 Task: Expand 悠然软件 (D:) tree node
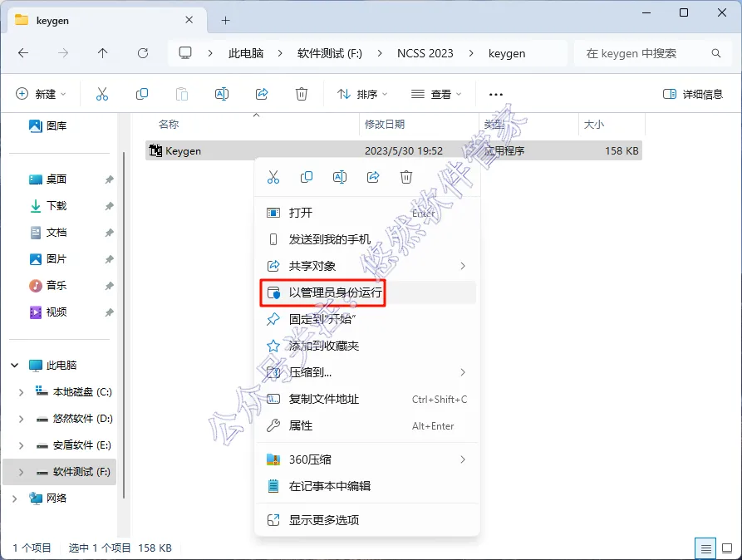[x=21, y=419]
